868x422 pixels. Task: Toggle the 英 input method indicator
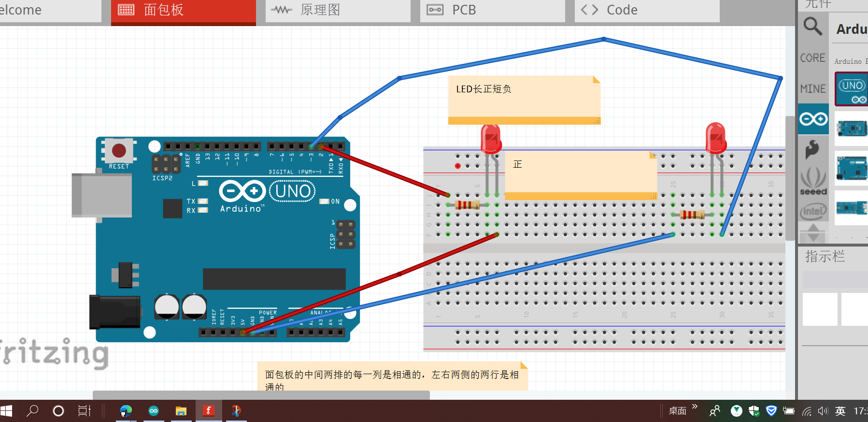(840, 411)
